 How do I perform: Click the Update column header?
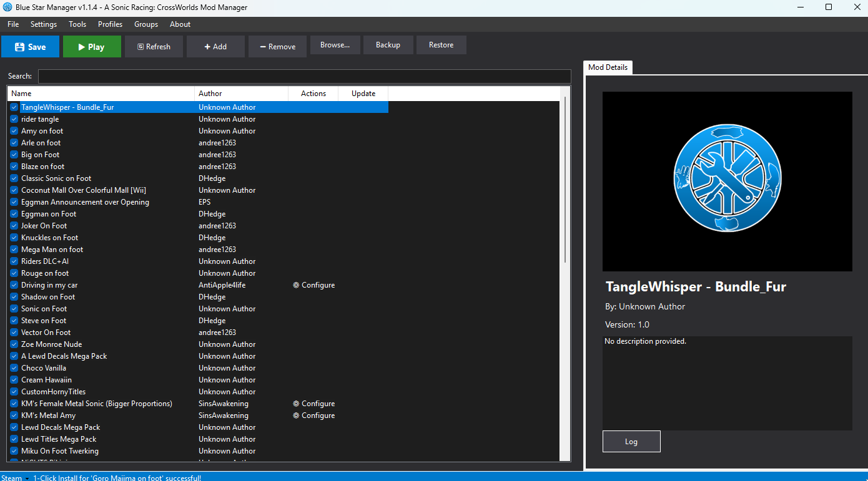363,94
